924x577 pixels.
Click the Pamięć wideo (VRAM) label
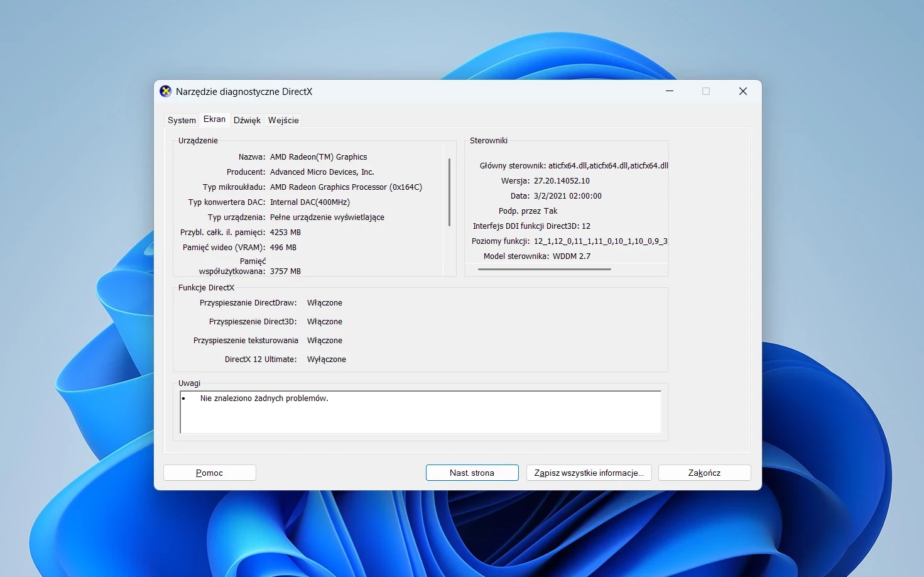pos(224,248)
